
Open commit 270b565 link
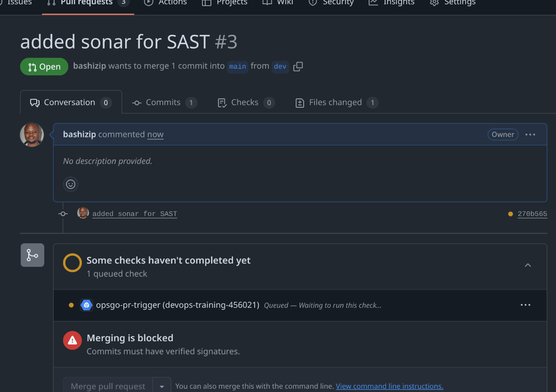coord(532,214)
